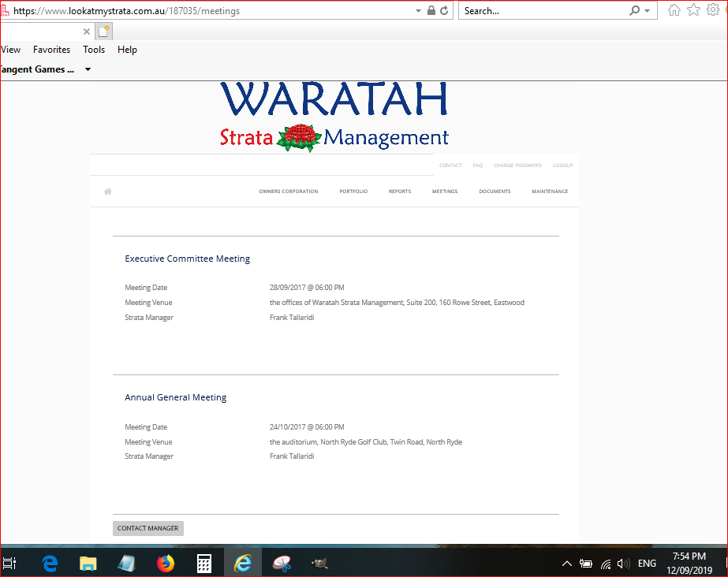Click the Task View taskbar icon
The width and height of the screenshot is (728, 577).
tap(9, 564)
